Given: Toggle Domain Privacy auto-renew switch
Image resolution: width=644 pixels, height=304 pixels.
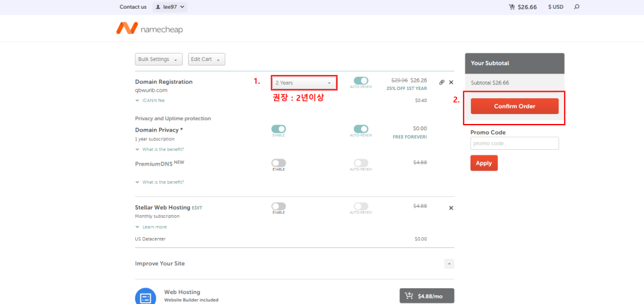Looking at the screenshot, I should pos(361,129).
